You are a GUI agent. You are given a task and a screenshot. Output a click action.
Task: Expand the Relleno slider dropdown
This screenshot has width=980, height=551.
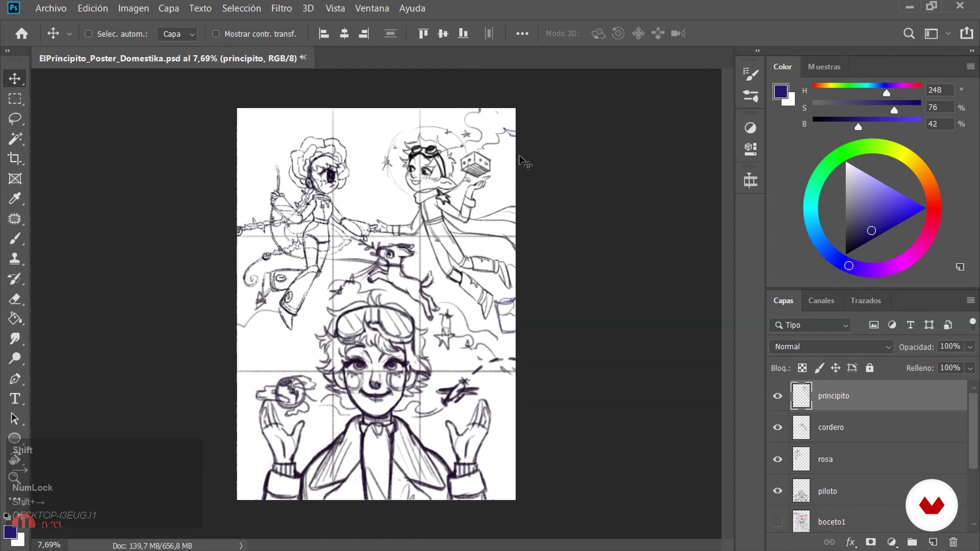click(x=970, y=368)
